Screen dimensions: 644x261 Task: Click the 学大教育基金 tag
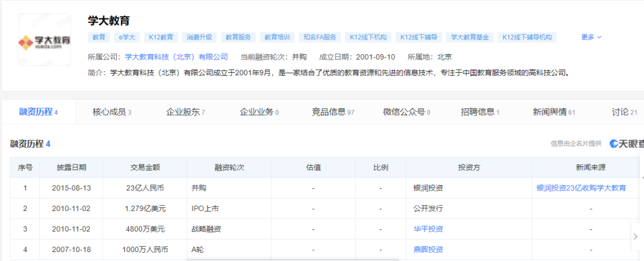(469, 38)
